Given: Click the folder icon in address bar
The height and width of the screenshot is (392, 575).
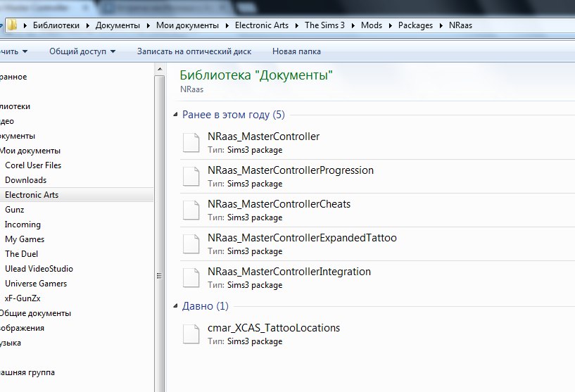Looking at the screenshot, I should 12,25.
